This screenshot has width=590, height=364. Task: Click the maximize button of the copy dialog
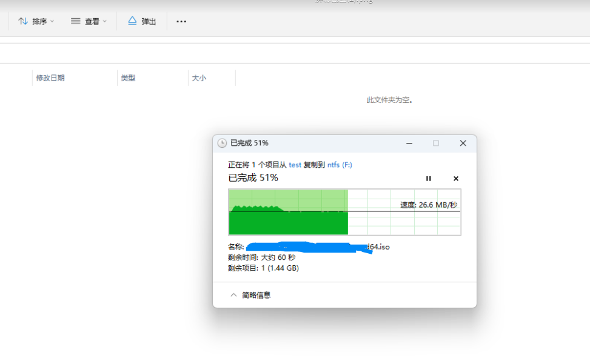coord(436,143)
